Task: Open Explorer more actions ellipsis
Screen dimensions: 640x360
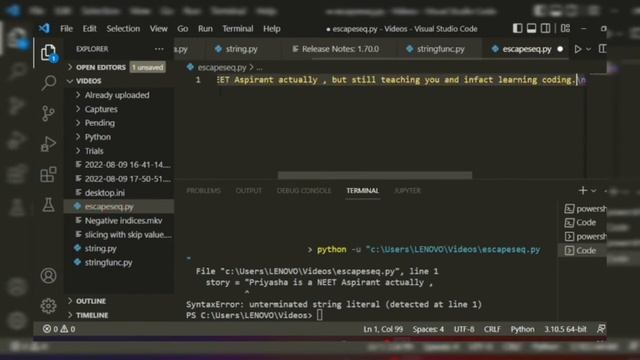Action: coord(159,49)
